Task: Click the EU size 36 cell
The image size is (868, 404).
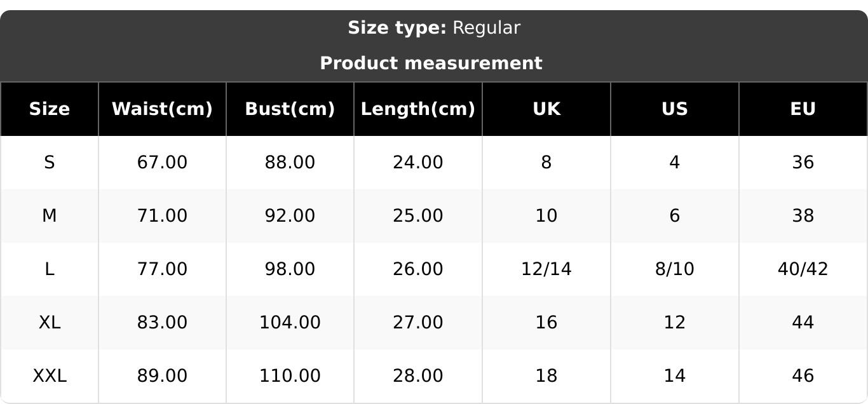Action: point(803,163)
